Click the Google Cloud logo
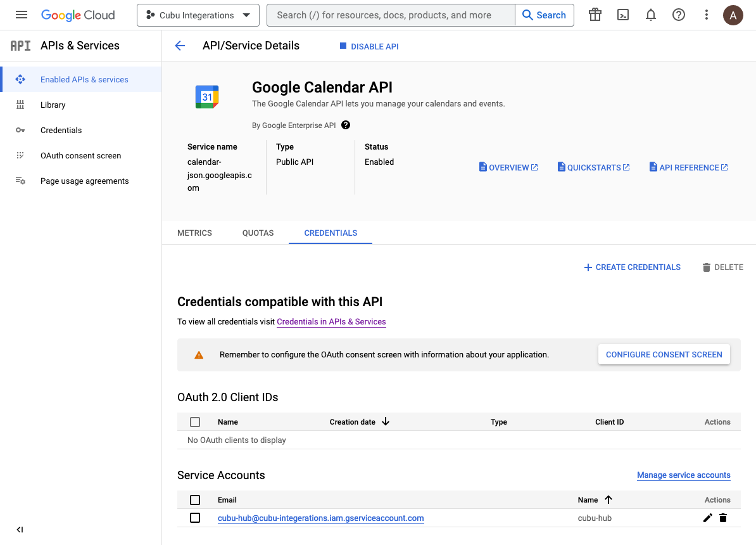 point(78,15)
